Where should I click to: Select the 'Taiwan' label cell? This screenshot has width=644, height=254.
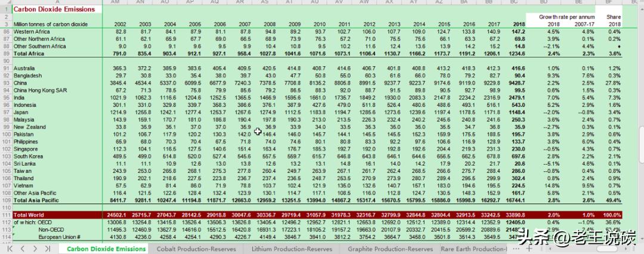coord(57,171)
